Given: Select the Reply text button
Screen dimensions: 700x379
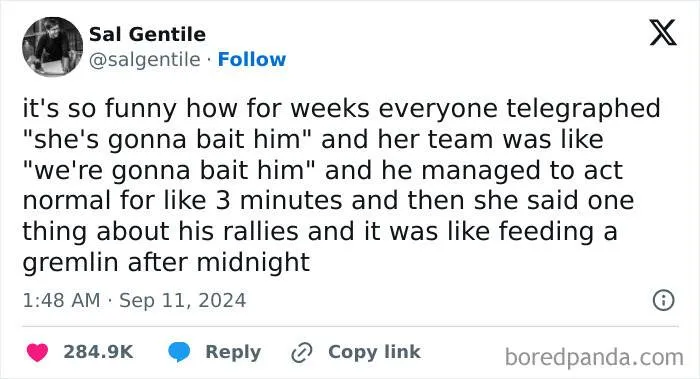Looking at the screenshot, I should click(233, 352).
